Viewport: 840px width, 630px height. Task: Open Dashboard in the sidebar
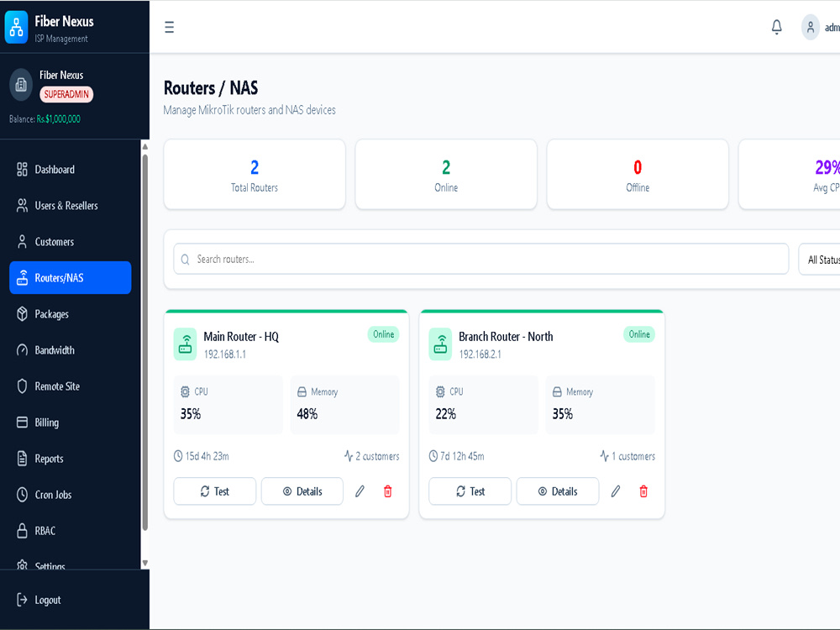(71, 170)
